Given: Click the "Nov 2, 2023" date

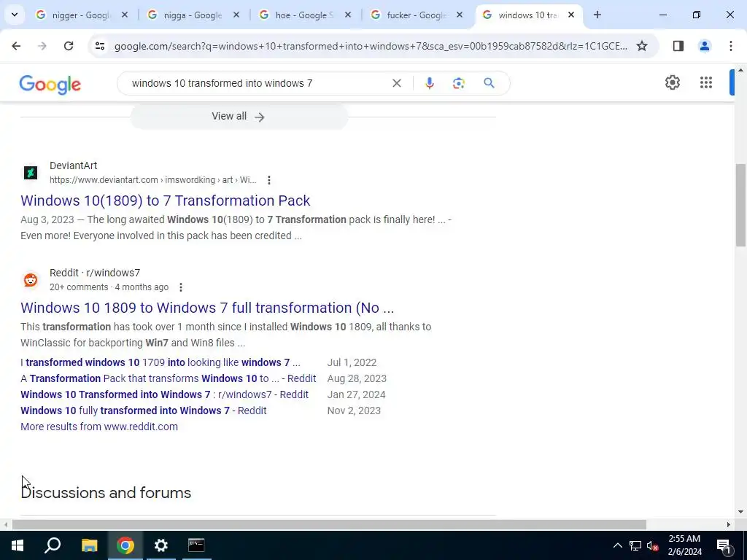Looking at the screenshot, I should coord(354,411).
